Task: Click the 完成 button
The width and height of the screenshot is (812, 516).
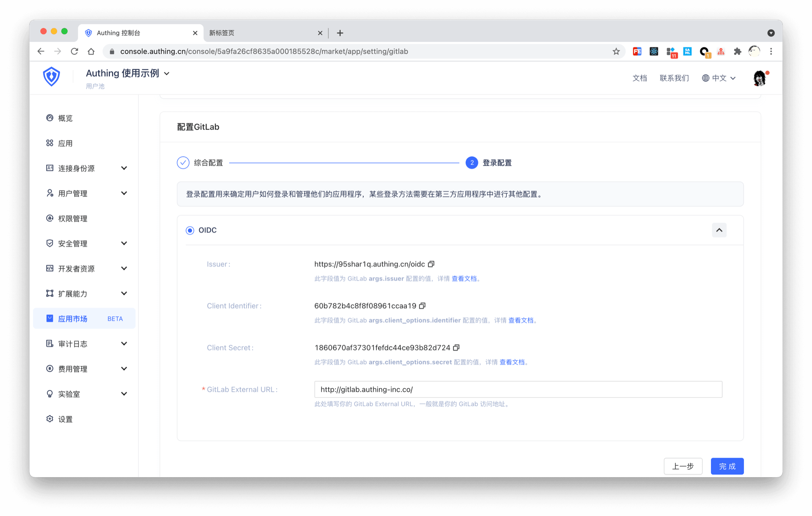Action: (727, 466)
